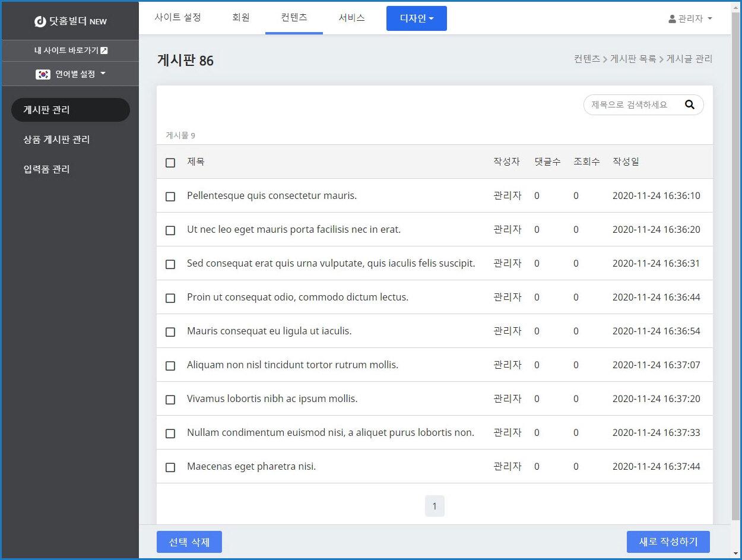The width and height of the screenshot is (742, 560).
Task: Open the 관리자 account dropdown arrow
Action: point(710,19)
